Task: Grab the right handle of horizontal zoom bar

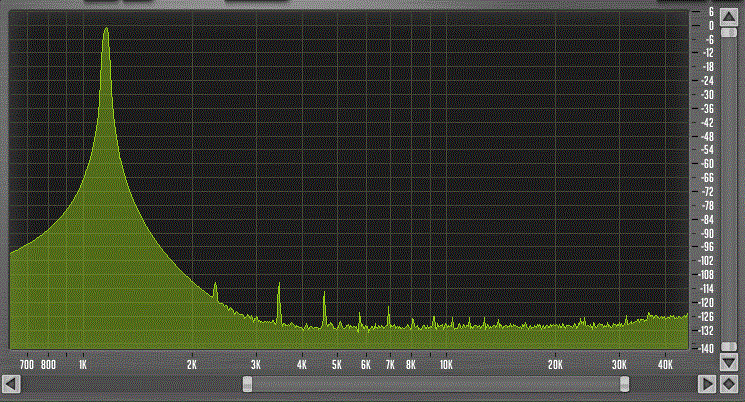Action: point(625,384)
